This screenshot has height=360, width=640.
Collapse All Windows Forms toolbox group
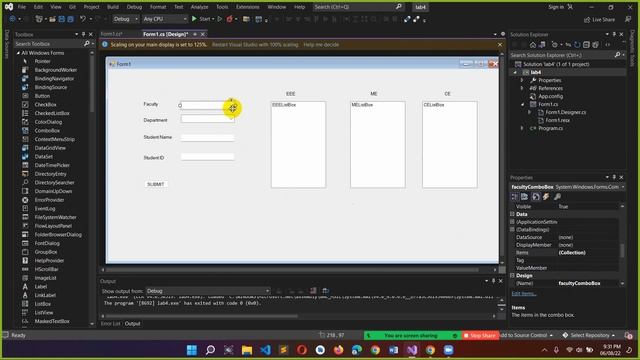(18, 53)
